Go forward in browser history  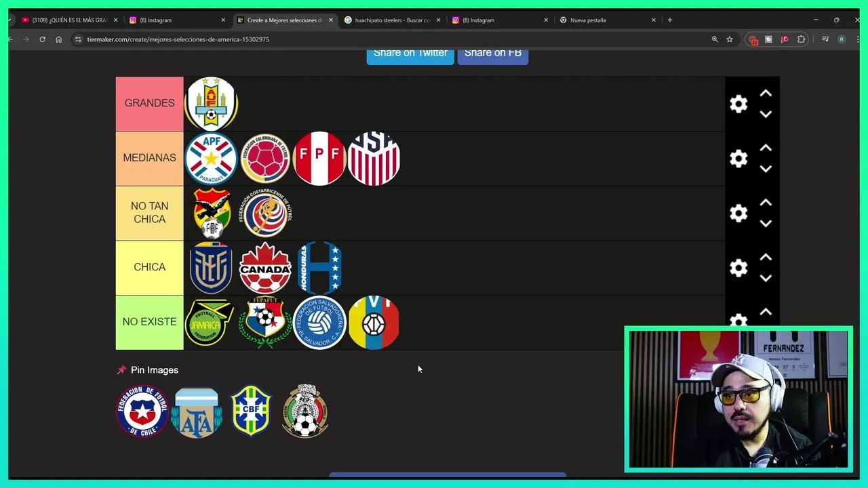(26, 39)
